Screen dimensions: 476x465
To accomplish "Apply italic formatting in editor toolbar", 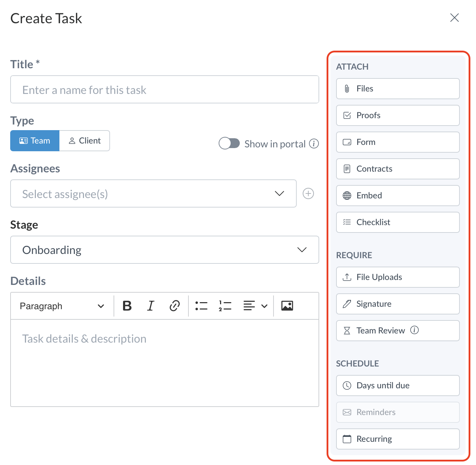I will [x=150, y=306].
